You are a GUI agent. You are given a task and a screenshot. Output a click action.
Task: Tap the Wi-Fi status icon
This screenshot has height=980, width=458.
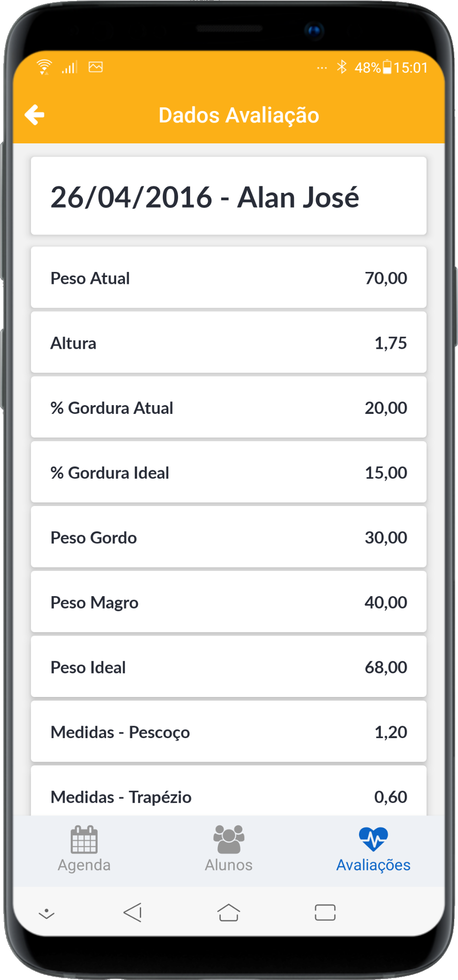(x=44, y=67)
